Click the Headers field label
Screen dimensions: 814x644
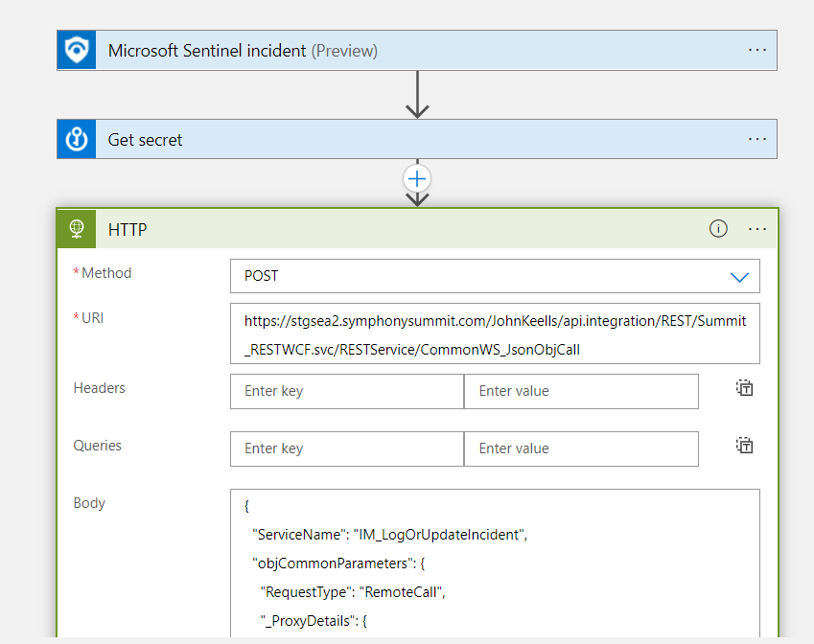[x=99, y=388]
